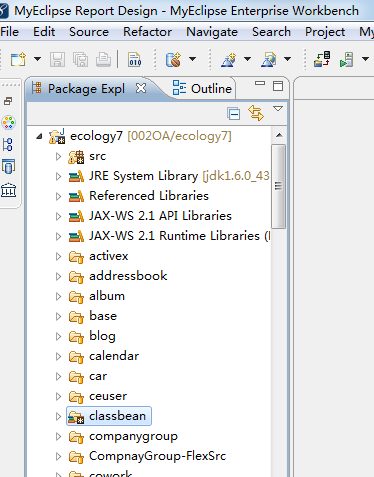Click the src source folder icon
The width and height of the screenshot is (374, 477).
coord(76,156)
